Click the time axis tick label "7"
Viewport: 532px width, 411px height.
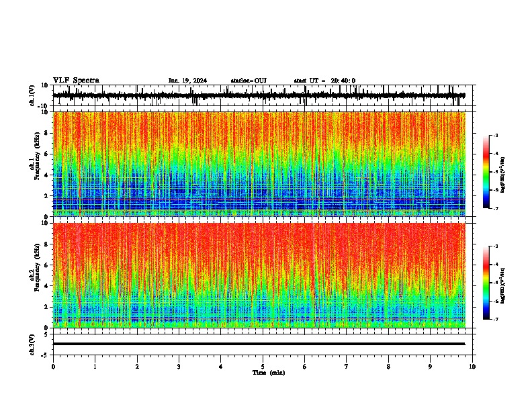[347, 367]
